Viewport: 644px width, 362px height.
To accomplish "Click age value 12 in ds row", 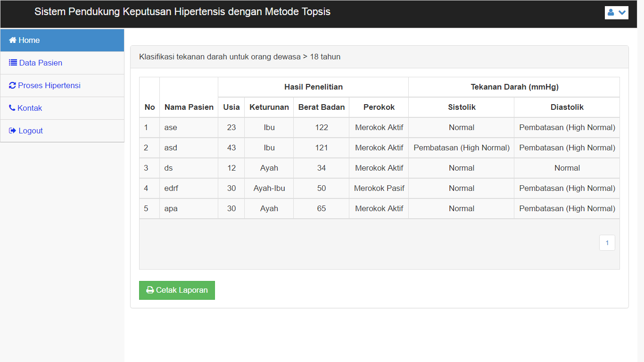I will (231, 168).
